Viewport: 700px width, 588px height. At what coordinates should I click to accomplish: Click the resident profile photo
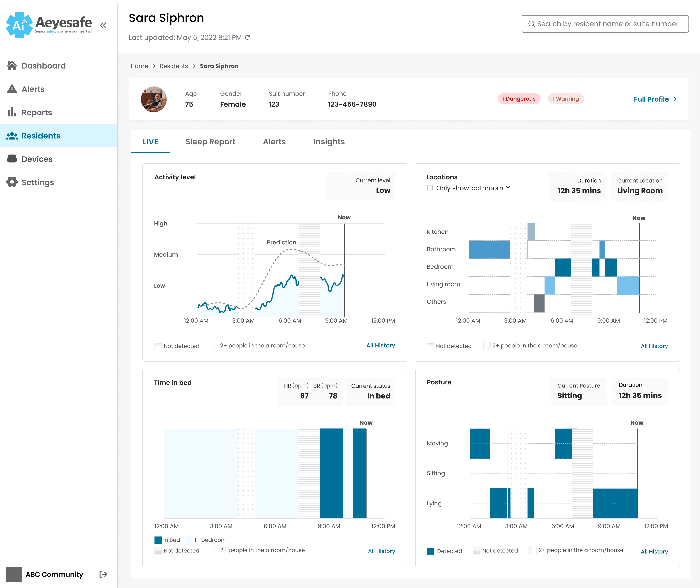click(154, 99)
